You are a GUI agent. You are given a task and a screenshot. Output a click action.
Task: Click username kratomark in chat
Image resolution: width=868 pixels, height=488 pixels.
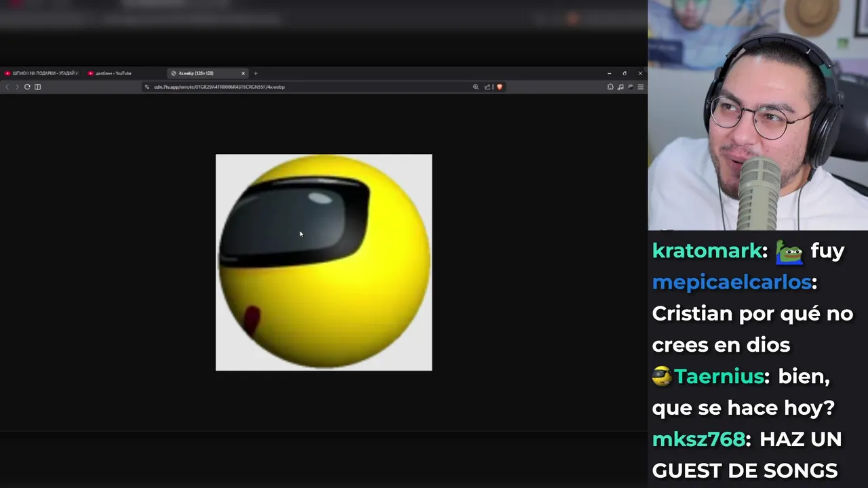707,251
